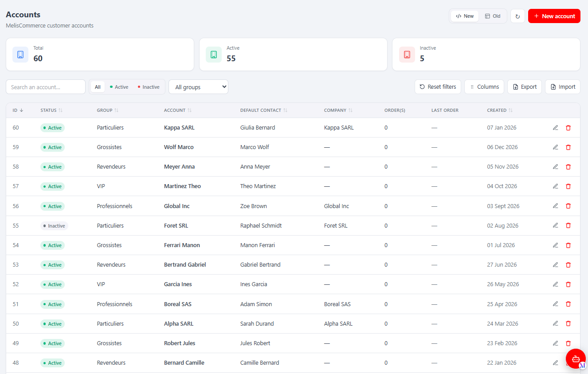
Task: Sort table by ID column
Action: pyautogui.click(x=18, y=110)
